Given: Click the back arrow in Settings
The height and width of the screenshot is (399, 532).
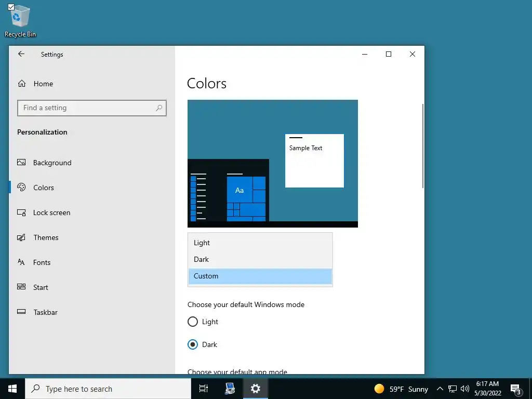Looking at the screenshot, I should tap(21, 54).
